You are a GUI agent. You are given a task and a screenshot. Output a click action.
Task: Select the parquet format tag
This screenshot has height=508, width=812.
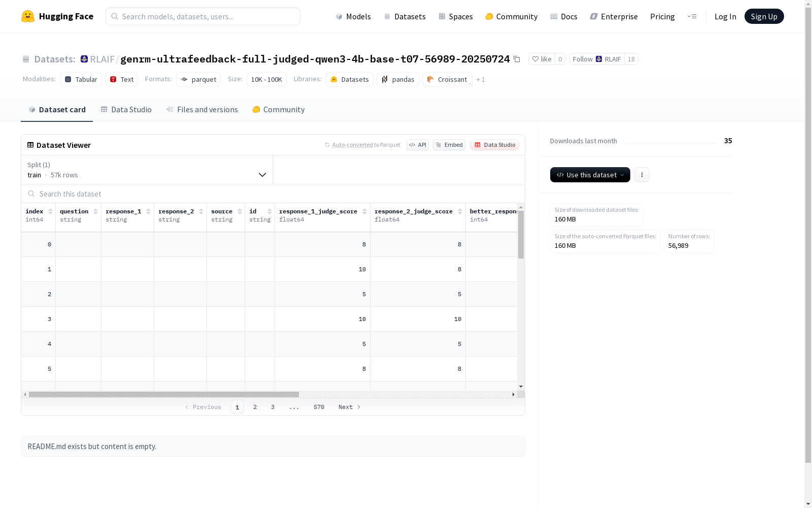point(198,79)
